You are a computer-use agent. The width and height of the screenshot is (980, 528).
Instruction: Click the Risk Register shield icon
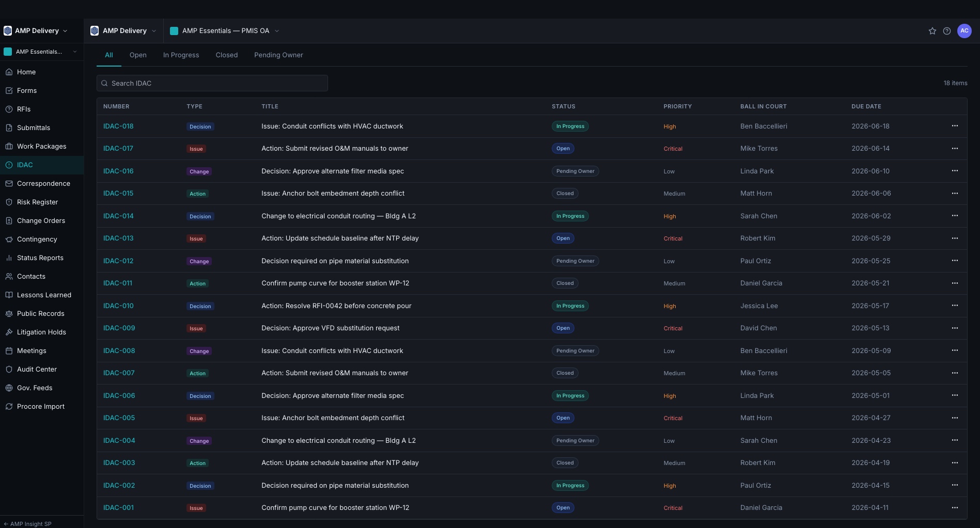pos(9,202)
